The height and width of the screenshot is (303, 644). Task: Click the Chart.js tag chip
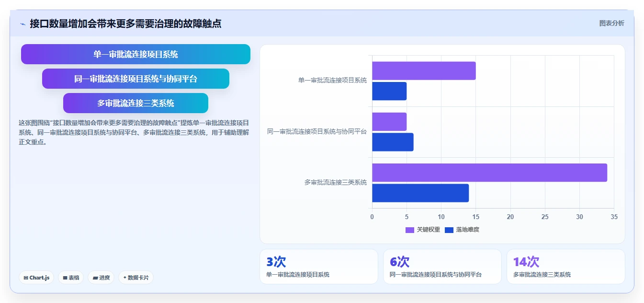[36, 278]
